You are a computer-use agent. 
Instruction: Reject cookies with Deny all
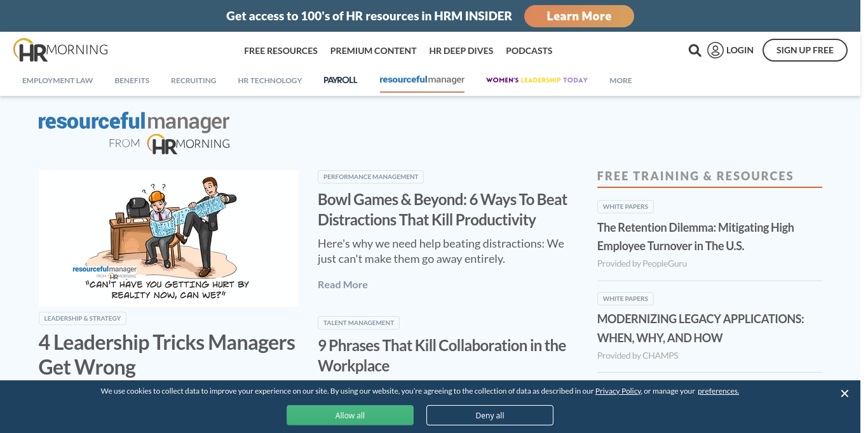(x=490, y=415)
